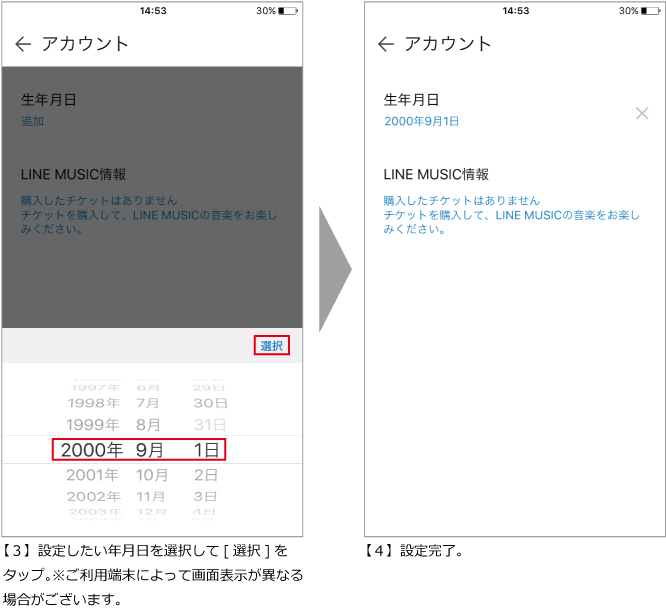666x610 pixels.
Task: Tap ticket info text on right screen
Action: [x=511, y=215]
